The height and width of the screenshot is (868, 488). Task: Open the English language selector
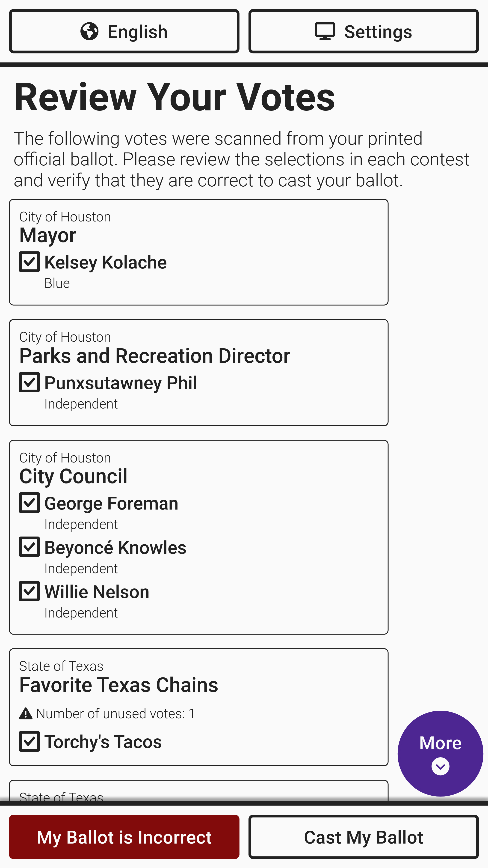coord(124,31)
